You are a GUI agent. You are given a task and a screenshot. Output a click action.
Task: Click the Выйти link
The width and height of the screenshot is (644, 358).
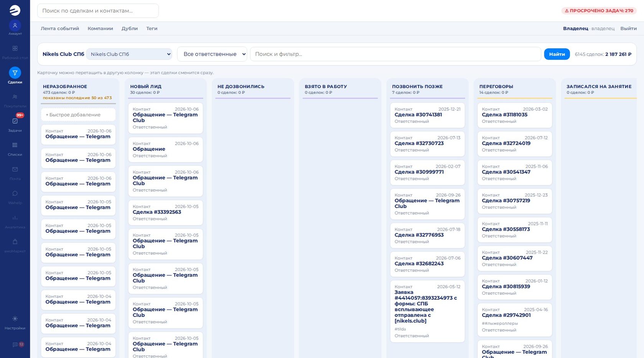628,28
